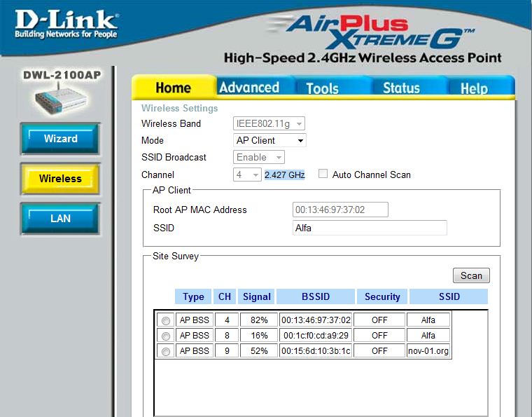Click the BSSID column header
Image resolution: width=532 pixels, height=417 pixels.
click(x=316, y=296)
